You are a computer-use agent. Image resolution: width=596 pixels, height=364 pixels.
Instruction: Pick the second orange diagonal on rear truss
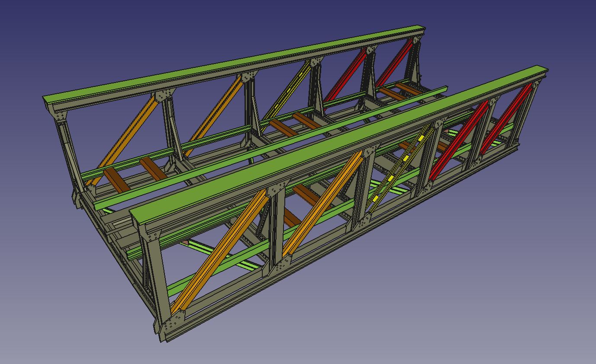click(x=214, y=115)
